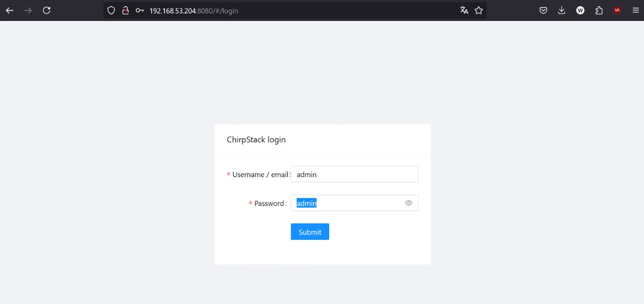
Task: Click the insecure connection padlock icon
Action: tap(125, 10)
